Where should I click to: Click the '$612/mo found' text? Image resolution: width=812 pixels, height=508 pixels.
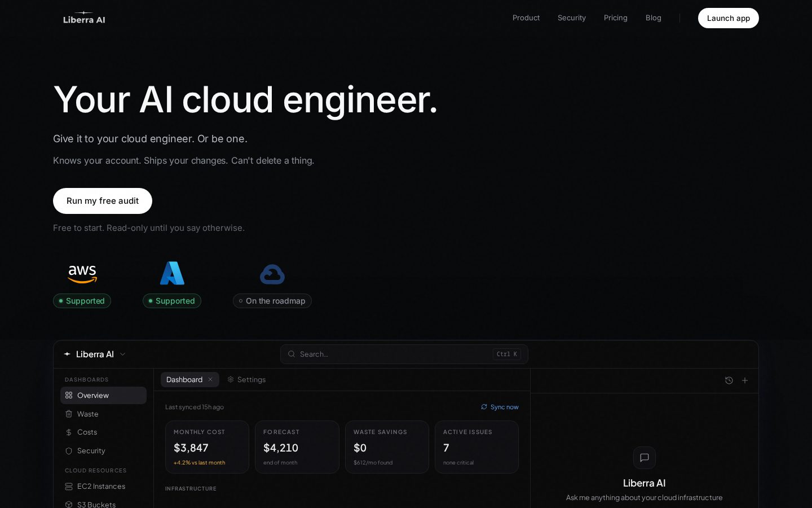373,463
